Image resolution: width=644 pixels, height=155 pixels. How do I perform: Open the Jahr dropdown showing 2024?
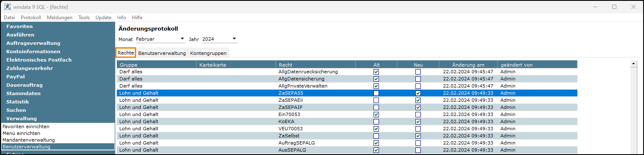pyautogui.click(x=219, y=39)
